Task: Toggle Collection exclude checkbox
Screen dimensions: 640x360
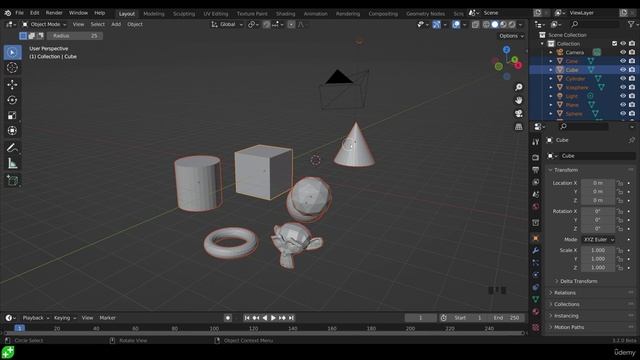Action: (x=614, y=44)
